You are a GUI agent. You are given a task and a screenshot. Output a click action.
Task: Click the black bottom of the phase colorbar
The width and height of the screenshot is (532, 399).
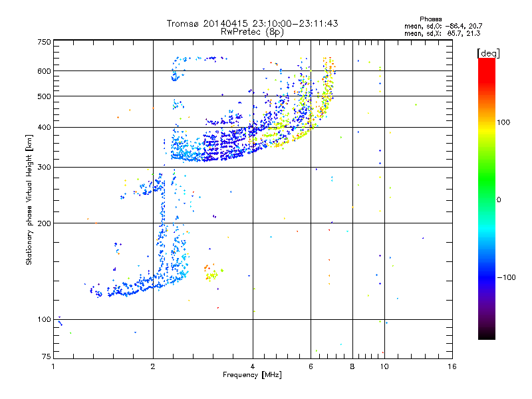click(x=487, y=334)
